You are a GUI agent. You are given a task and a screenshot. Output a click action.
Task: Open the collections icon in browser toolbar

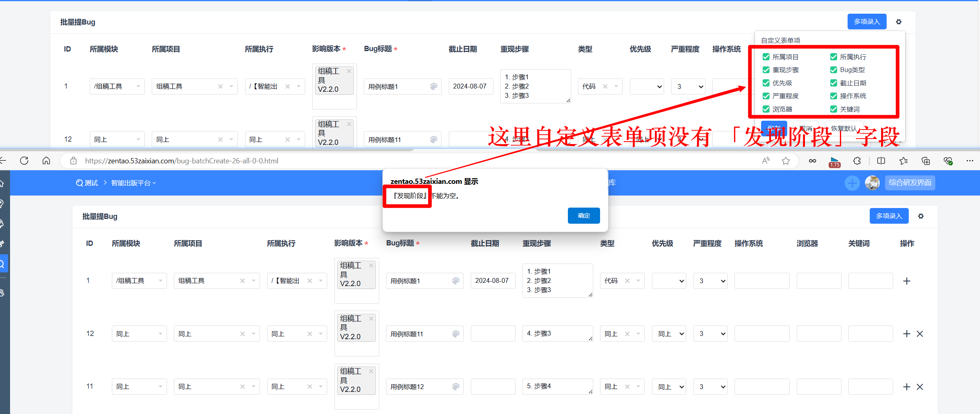click(926, 161)
